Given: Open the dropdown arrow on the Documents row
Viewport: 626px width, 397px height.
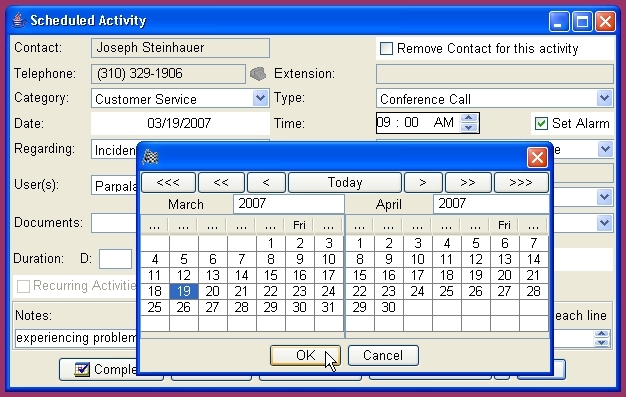Looking at the screenshot, I should pos(604,222).
